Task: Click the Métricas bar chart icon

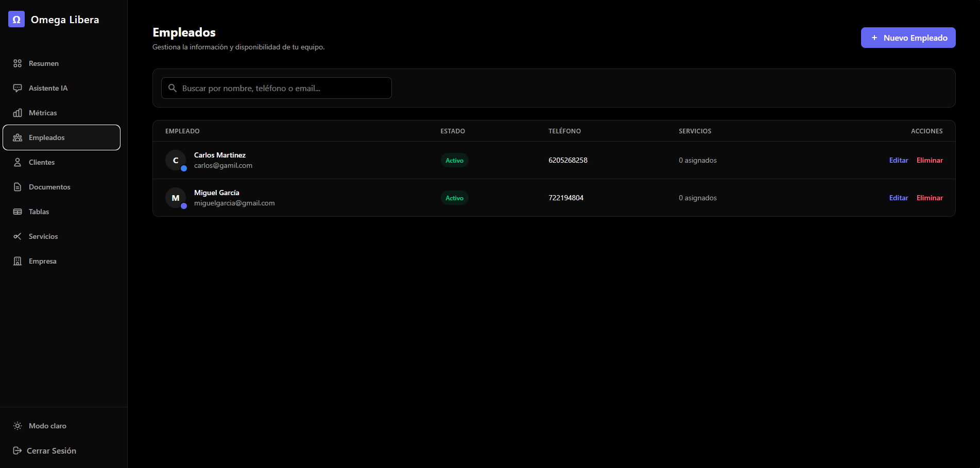Action: point(18,113)
